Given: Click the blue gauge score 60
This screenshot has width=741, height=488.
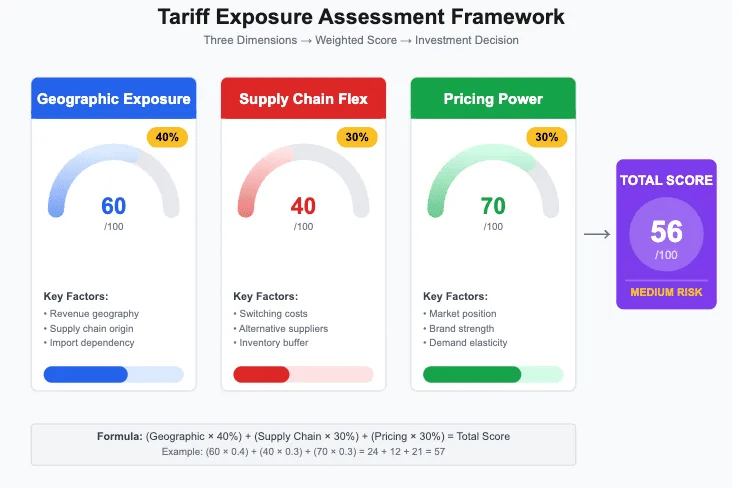Looking at the screenshot, I should point(114,206).
